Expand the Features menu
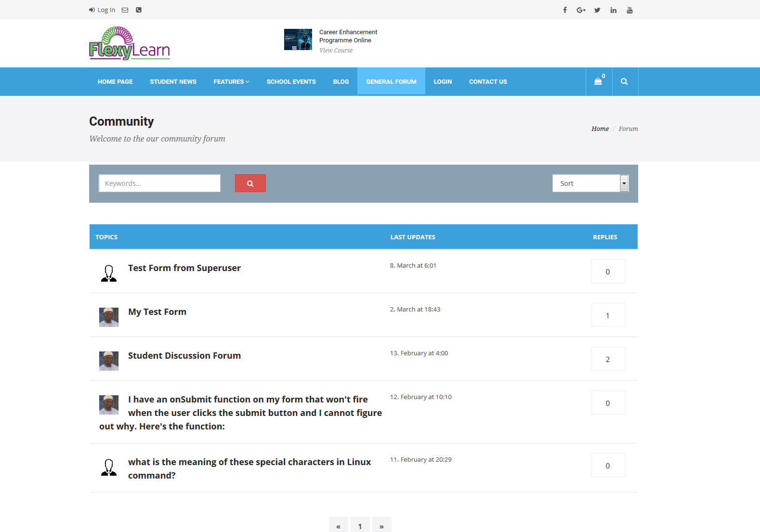Viewport: 760px width, 532px height. pos(231,82)
